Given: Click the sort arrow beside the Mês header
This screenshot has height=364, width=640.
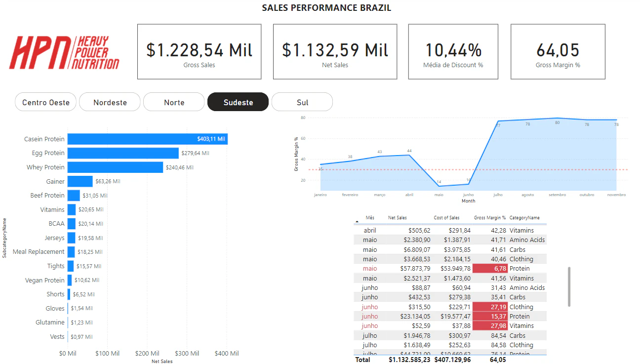Looking at the screenshot, I should 357,223.
